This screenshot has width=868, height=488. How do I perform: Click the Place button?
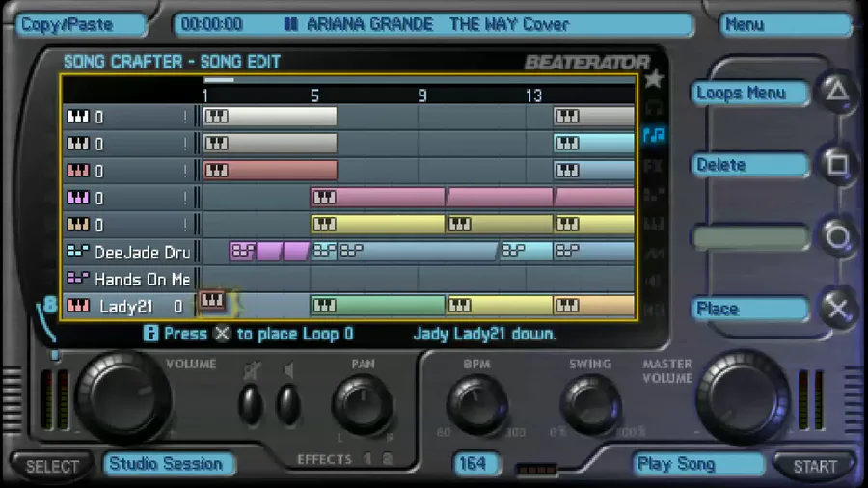[749, 309]
